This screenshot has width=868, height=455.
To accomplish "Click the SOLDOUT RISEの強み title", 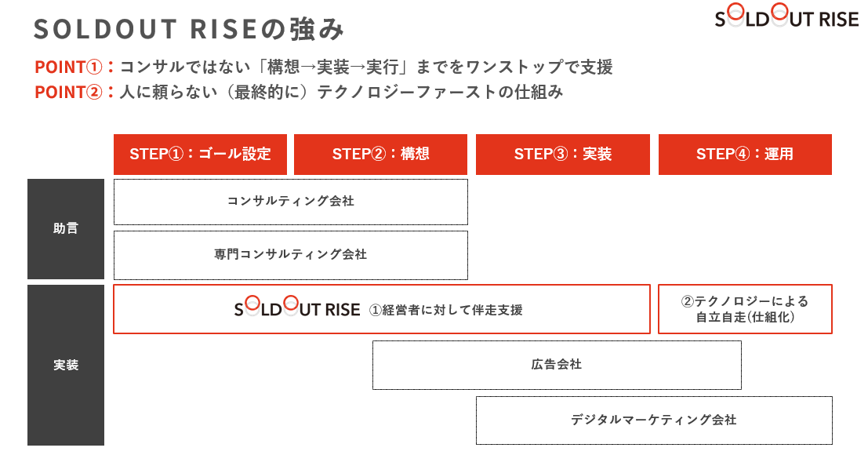I will [189, 29].
